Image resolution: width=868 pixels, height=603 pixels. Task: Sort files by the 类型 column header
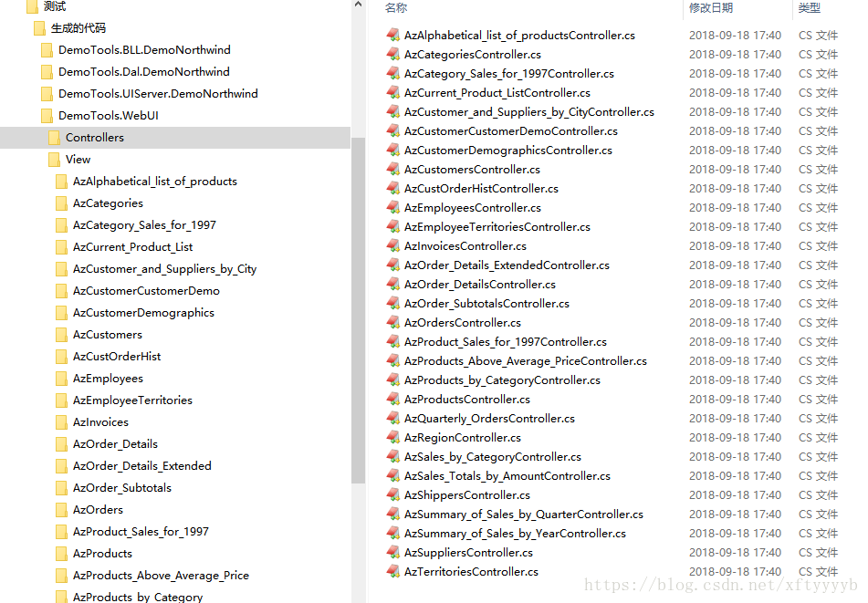(x=810, y=7)
